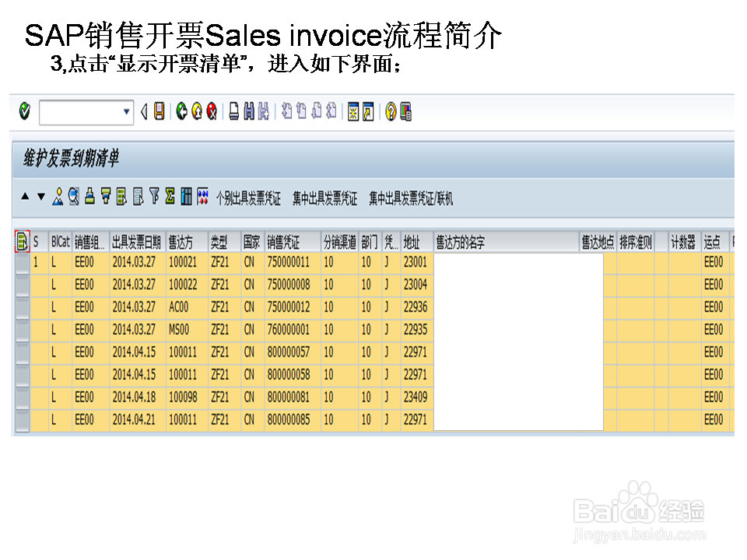This screenshot has width=747, height=560.
Task: Click the gray Deselect All list icon
Action: [x=138, y=196]
